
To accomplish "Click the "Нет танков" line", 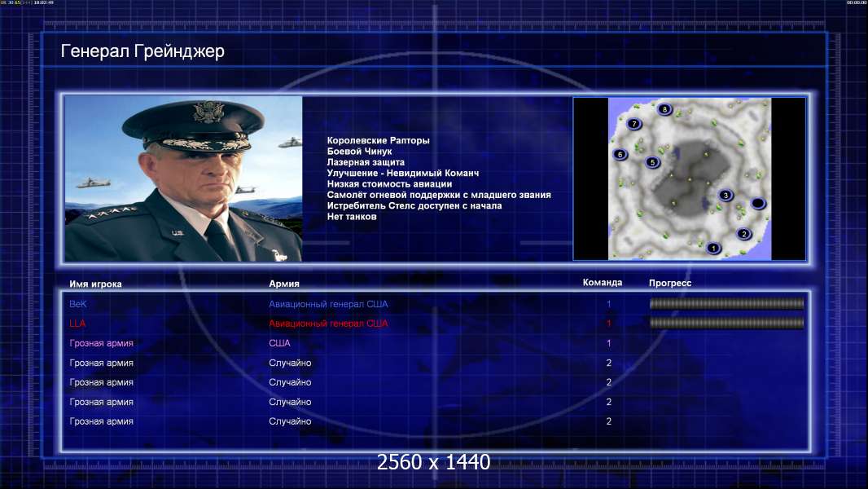I will coord(352,217).
